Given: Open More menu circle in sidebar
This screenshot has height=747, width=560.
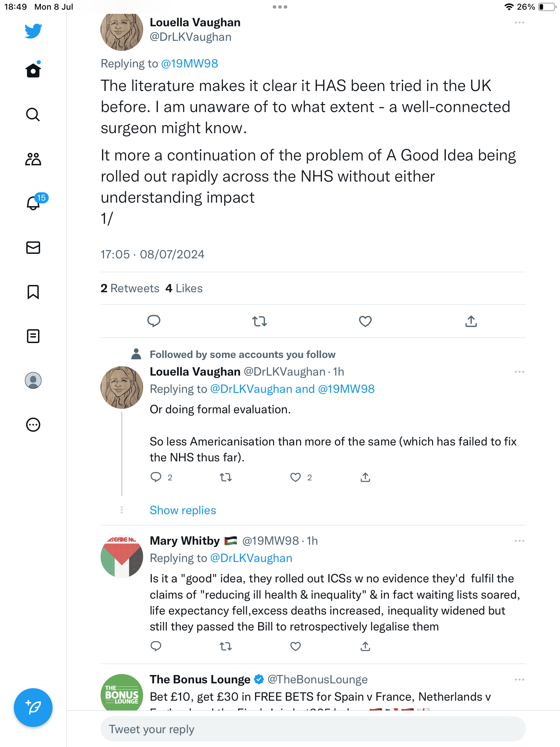Looking at the screenshot, I should (33, 425).
